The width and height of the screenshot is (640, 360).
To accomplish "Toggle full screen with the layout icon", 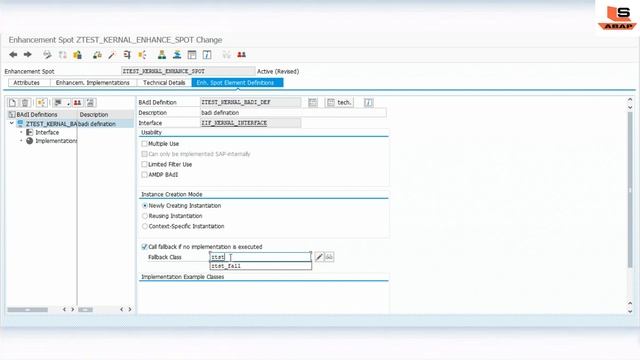I will coord(192,55).
